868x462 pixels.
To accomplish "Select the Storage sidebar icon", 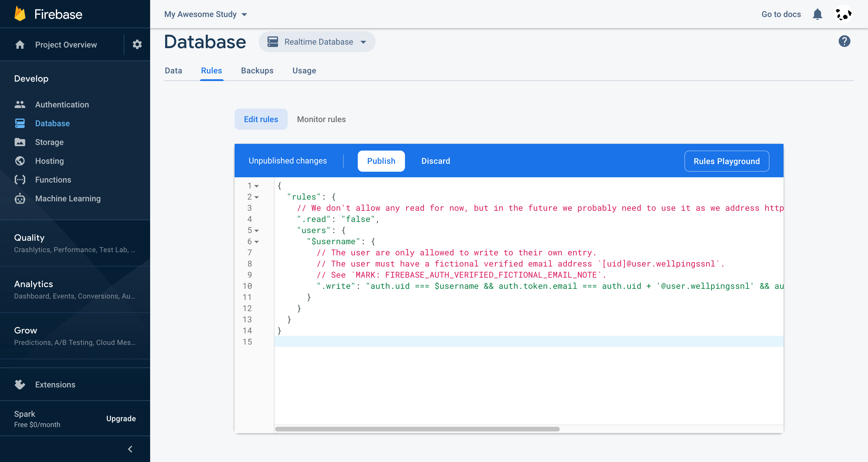I will click(x=20, y=142).
